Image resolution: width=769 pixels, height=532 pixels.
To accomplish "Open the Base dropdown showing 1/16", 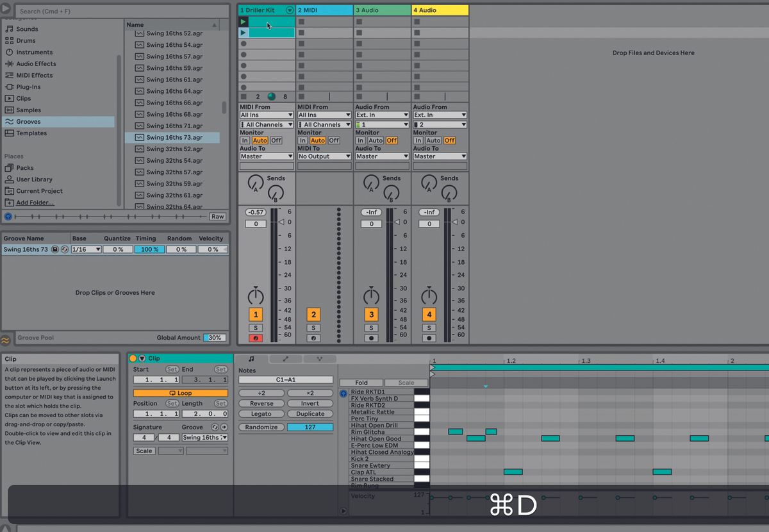I will coord(86,249).
